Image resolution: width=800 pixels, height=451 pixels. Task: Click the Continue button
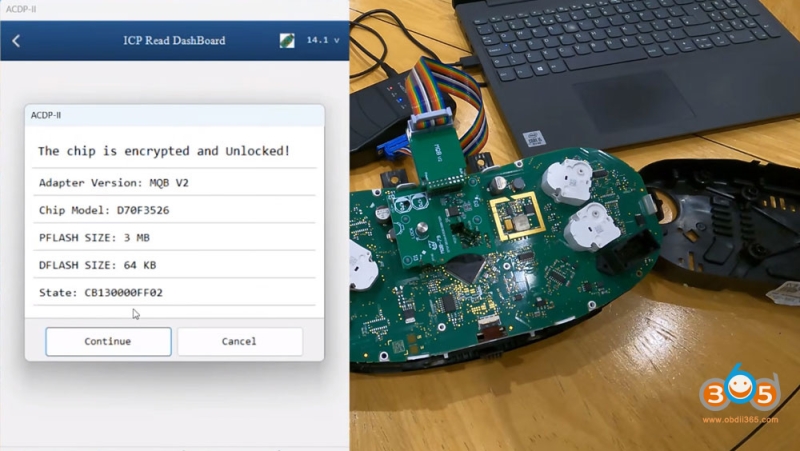pos(108,341)
